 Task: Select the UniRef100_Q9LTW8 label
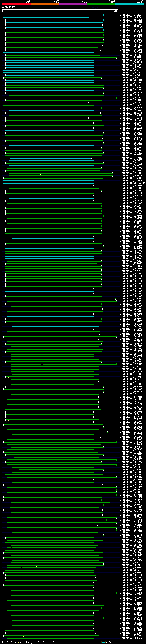click(x=131, y=100)
